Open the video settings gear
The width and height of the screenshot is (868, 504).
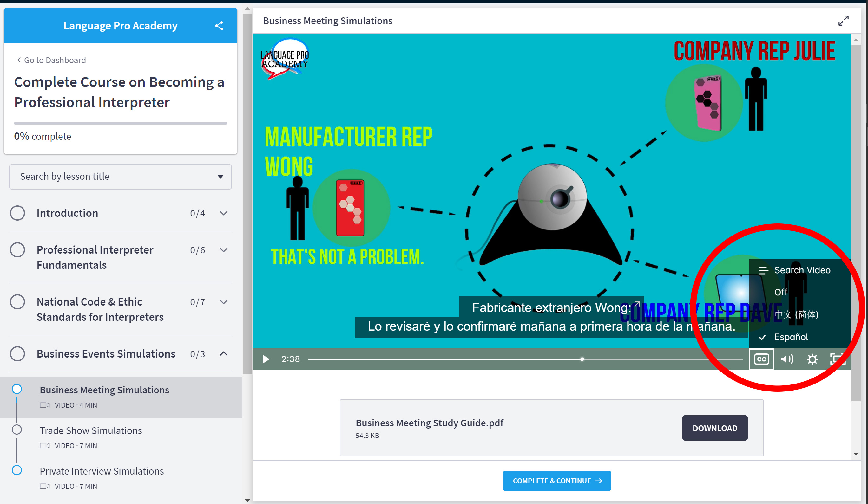[812, 359]
